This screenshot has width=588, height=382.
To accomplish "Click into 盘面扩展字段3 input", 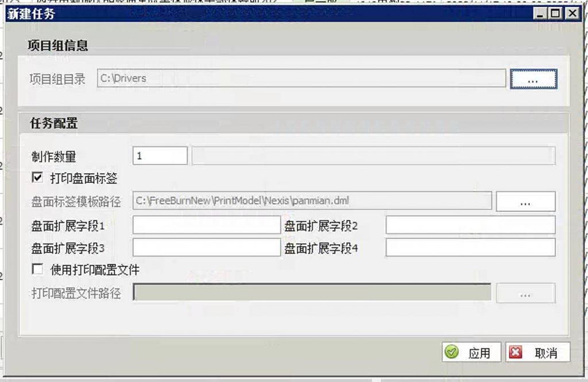I will click(x=207, y=248).
